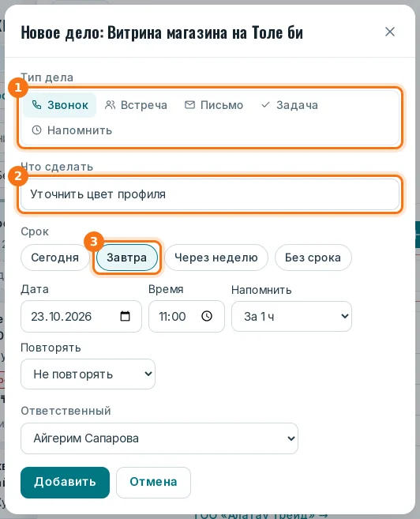
Task: Click the Что сделать text field
Action: pyautogui.click(x=210, y=194)
